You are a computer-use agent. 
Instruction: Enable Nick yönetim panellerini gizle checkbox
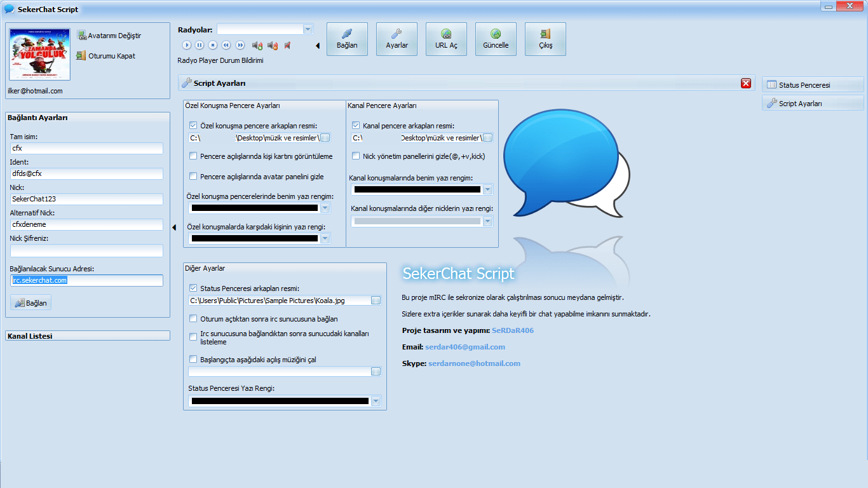(x=356, y=156)
